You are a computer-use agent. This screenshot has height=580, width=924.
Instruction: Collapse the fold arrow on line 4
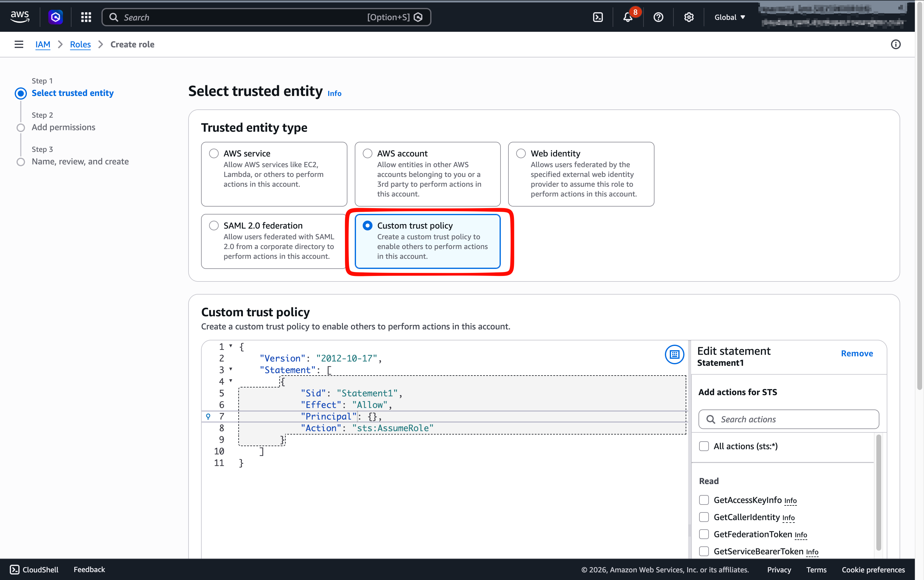(x=231, y=380)
